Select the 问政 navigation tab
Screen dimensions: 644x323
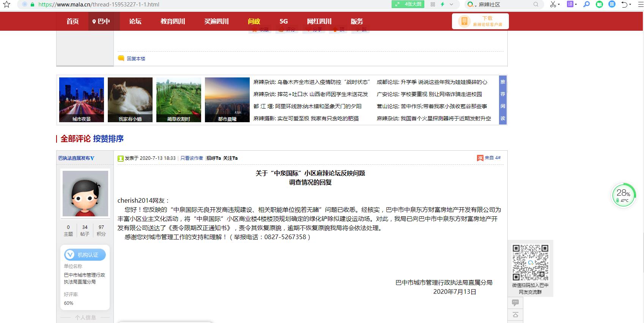254,21
